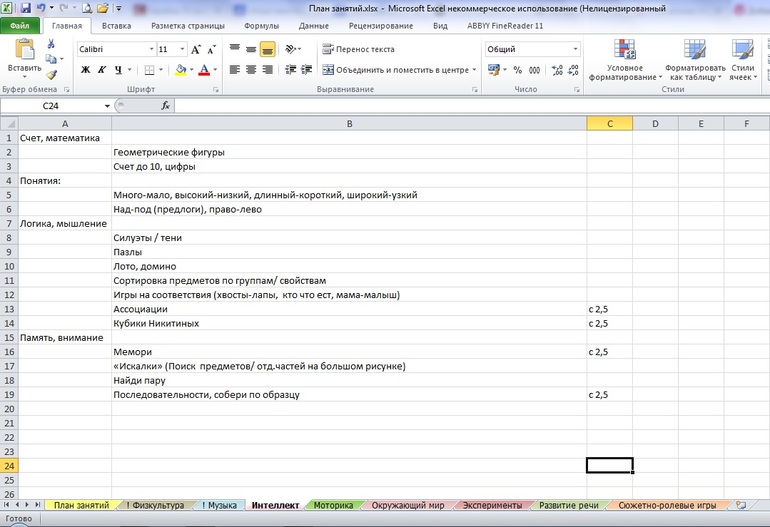Click the green Файл button
The height and width of the screenshot is (527, 770).
(x=21, y=26)
